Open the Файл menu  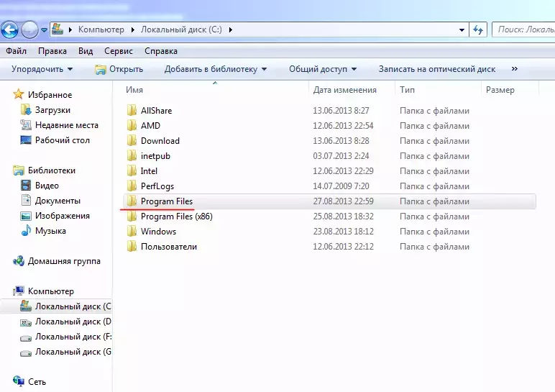click(x=16, y=51)
